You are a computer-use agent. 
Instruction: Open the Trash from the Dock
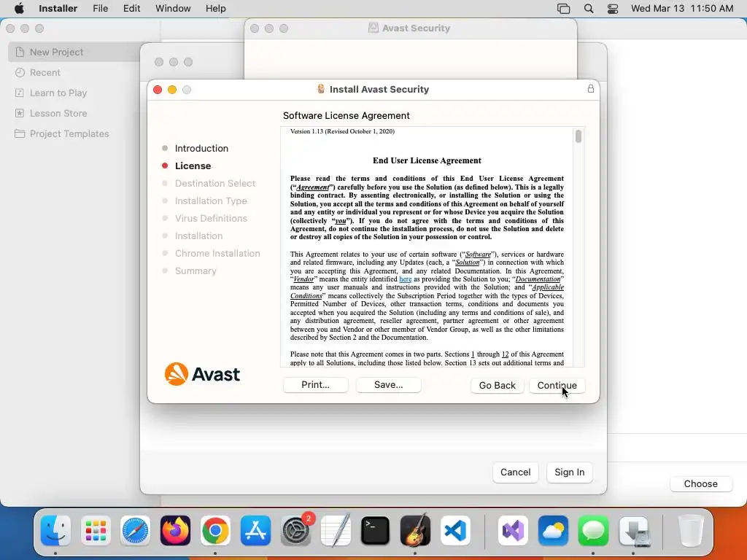click(691, 531)
